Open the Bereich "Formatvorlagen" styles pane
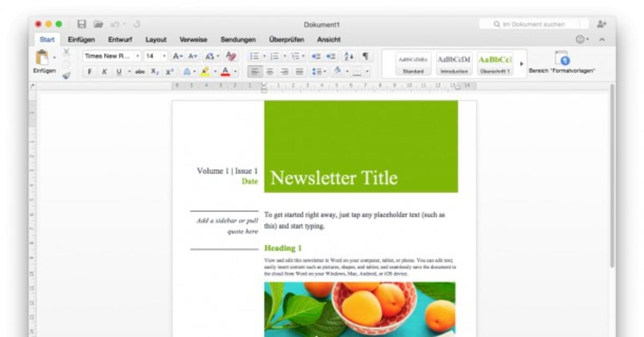 pyautogui.click(x=562, y=62)
